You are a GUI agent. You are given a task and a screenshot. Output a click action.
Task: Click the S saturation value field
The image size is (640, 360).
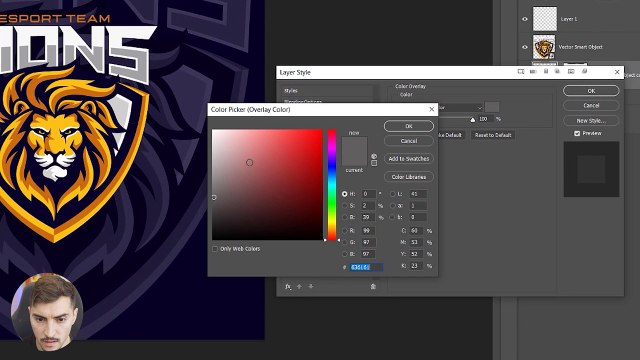point(369,206)
